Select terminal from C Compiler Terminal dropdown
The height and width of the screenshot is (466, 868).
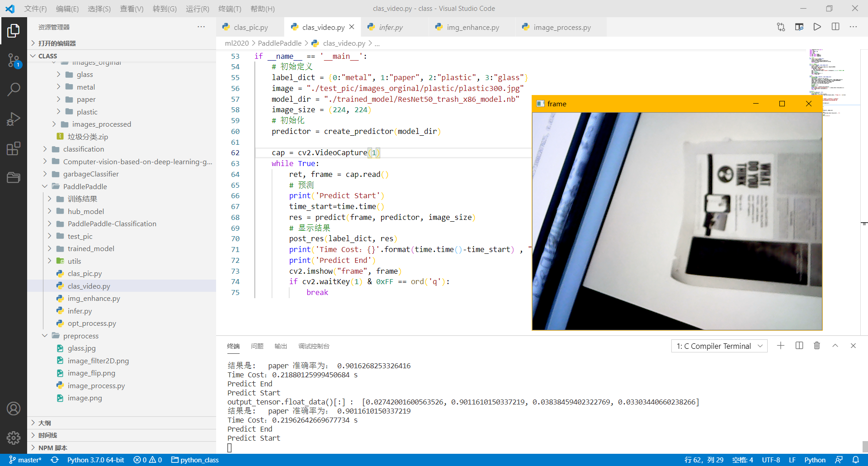719,346
